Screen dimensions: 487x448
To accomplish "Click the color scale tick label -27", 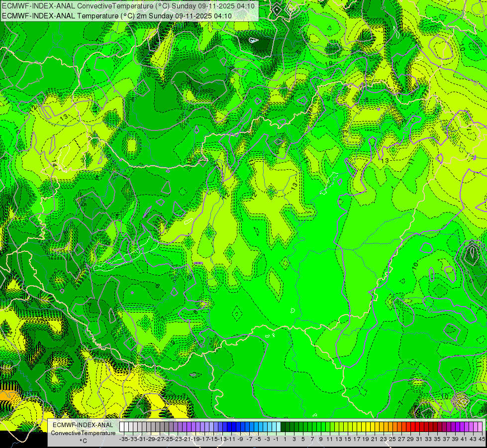I will (x=160, y=440).
